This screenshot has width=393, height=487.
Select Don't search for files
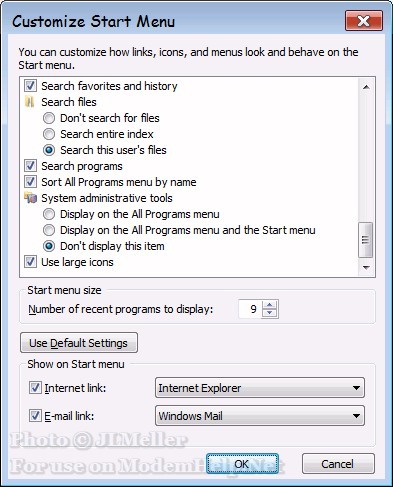pos(49,118)
